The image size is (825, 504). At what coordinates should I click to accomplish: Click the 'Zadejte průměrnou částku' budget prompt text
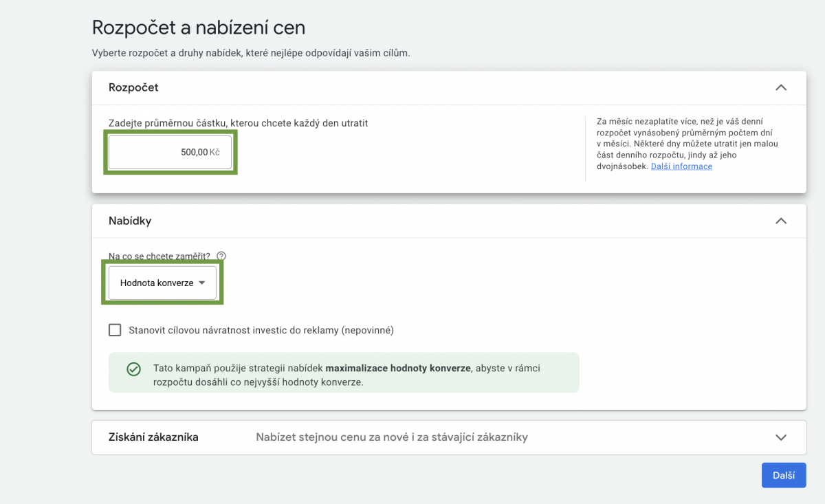click(238, 123)
